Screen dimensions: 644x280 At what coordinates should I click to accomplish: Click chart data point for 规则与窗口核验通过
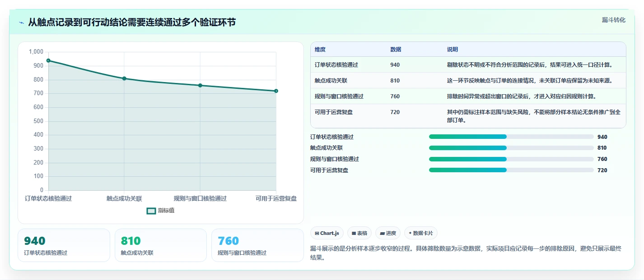point(200,85)
